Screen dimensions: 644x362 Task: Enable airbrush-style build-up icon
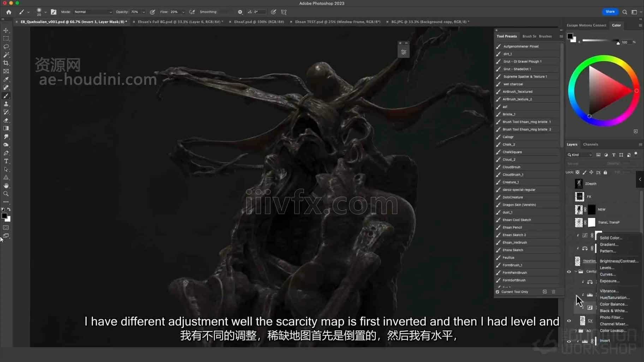coord(192,12)
